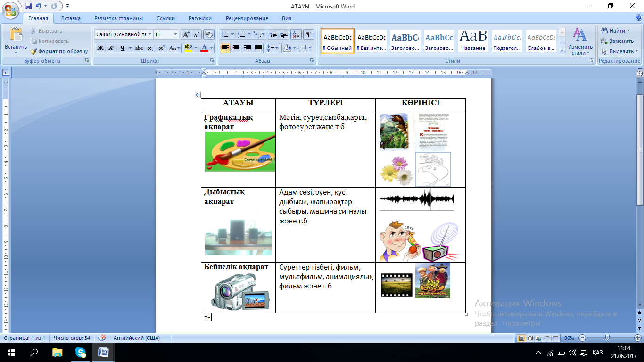Viewport: 644px width, 362px height.
Task: Cut selection with Вырезать
Action: click(x=46, y=31)
